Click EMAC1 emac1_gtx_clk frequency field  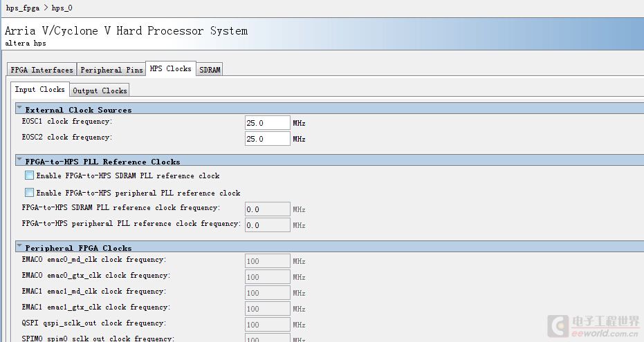tap(268, 309)
